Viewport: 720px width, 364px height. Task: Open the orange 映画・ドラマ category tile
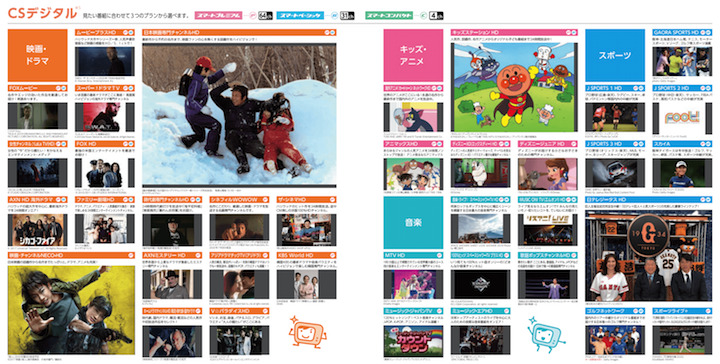point(38,56)
